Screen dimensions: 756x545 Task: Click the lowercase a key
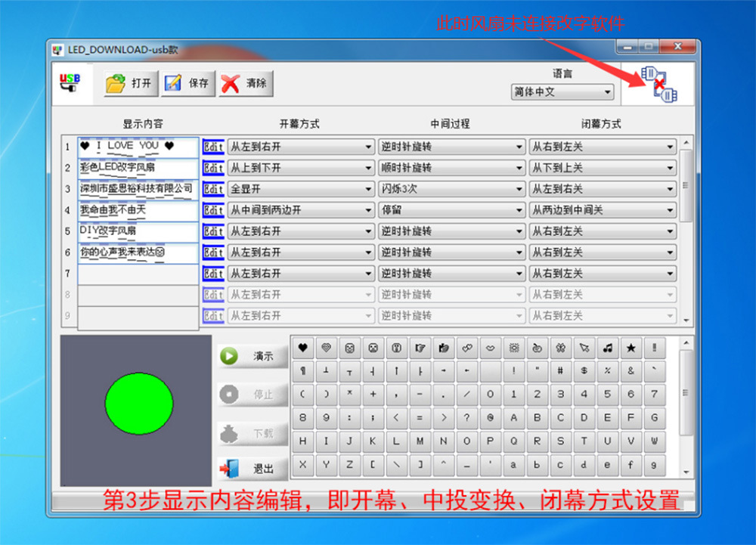(513, 465)
